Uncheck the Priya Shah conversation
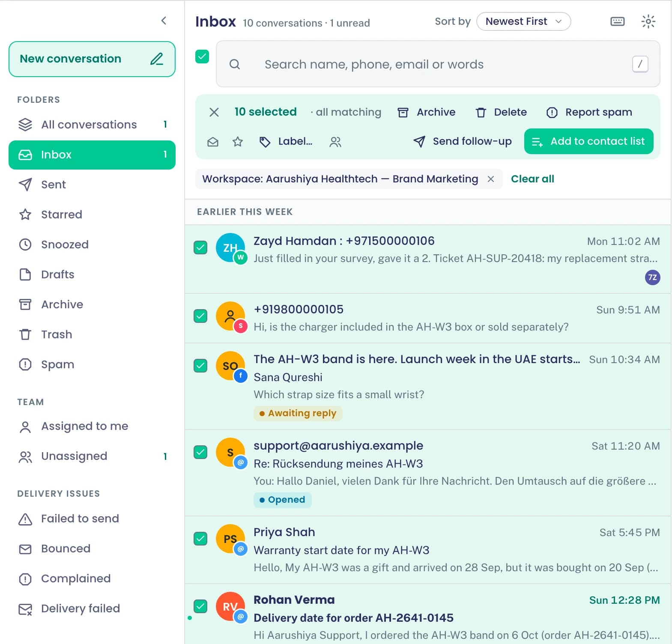672x644 pixels. click(200, 539)
